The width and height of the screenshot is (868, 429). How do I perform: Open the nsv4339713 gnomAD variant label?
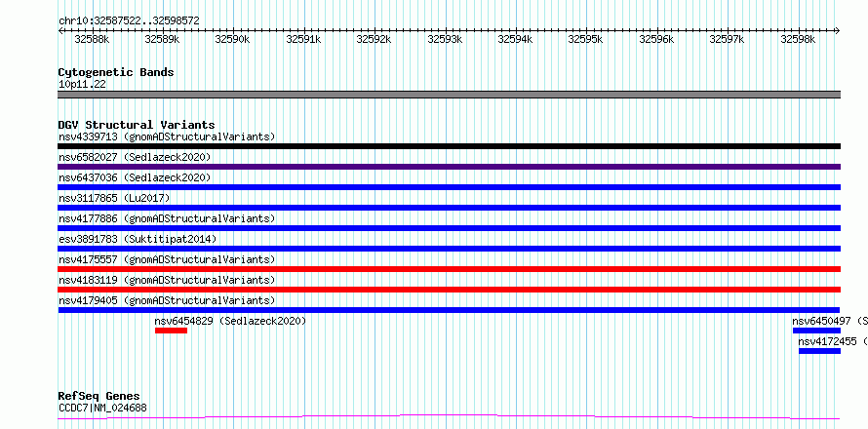tap(167, 136)
